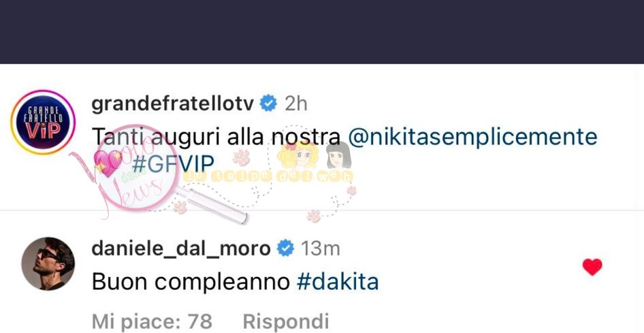Viewport: 644px width, 333px height.
Task: Click the sparkling pink heart emoji
Action: (108, 164)
